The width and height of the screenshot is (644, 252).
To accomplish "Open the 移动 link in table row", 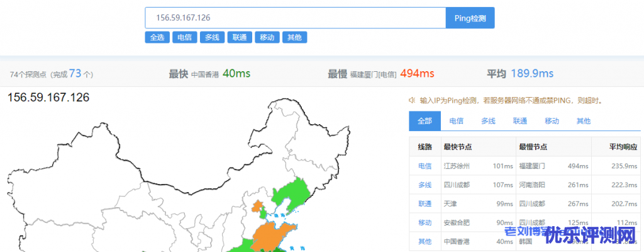I will [425, 223].
